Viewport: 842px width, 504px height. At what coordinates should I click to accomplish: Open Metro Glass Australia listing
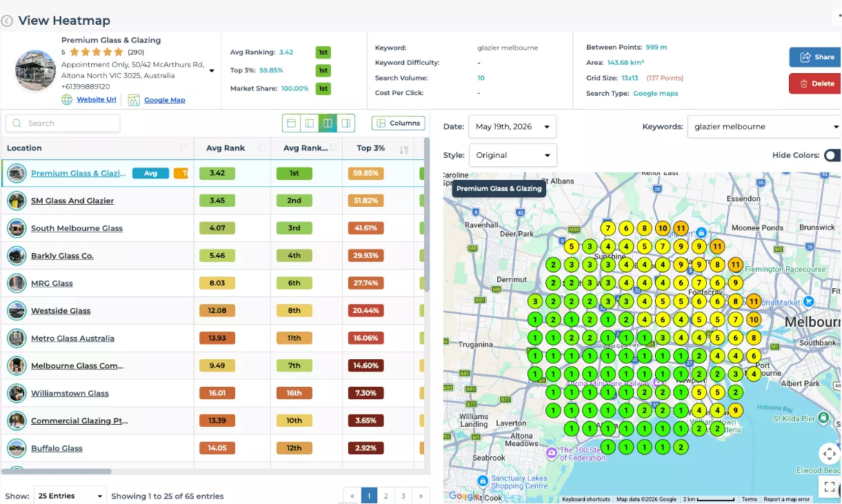tap(72, 339)
